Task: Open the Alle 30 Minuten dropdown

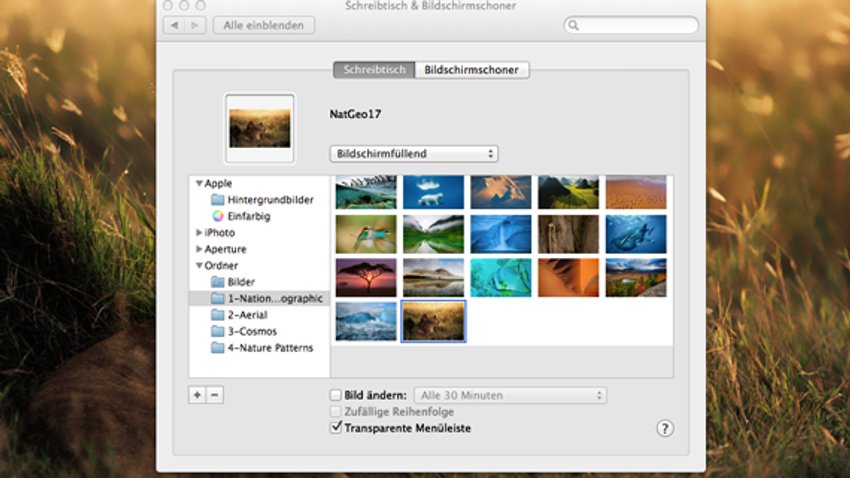Action: click(510, 395)
